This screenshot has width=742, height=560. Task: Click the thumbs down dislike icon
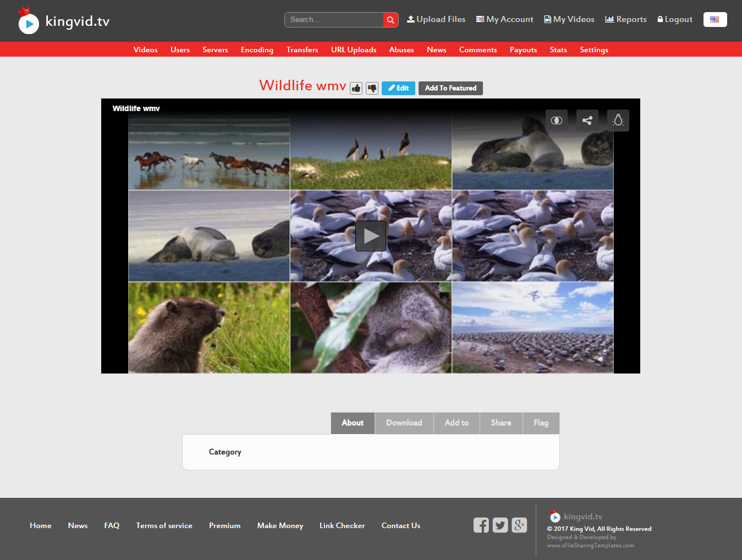pyautogui.click(x=372, y=88)
